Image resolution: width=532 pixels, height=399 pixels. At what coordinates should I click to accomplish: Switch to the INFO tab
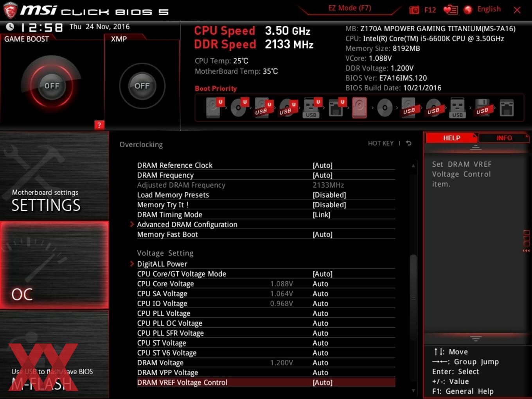click(x=504, y=138)
